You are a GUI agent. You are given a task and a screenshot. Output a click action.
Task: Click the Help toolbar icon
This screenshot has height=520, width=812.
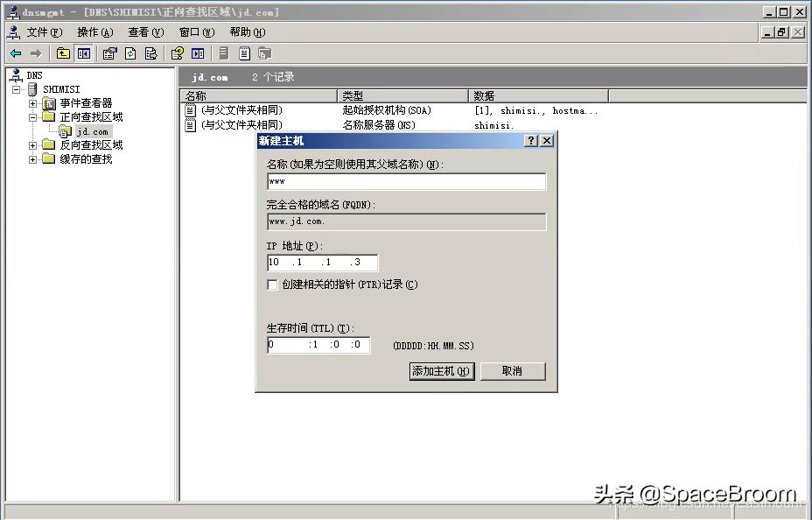[x=177, y=53]
